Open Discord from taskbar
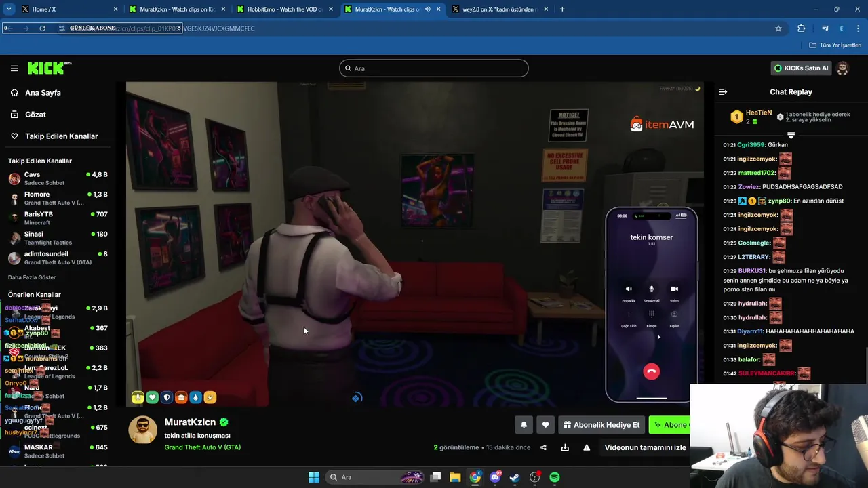 496,477
